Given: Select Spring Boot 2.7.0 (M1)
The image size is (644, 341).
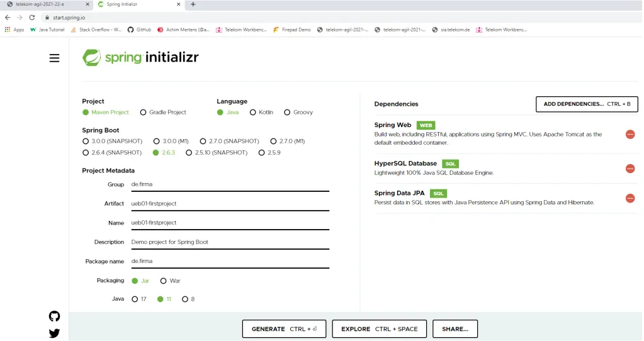Looking at the screenshot, I should click(288, 141).
